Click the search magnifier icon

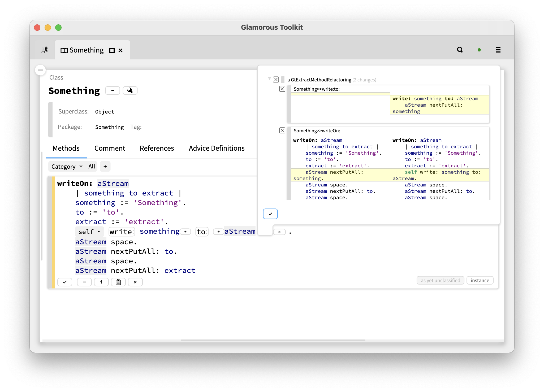pyautogui.click(x=460, y=50)
